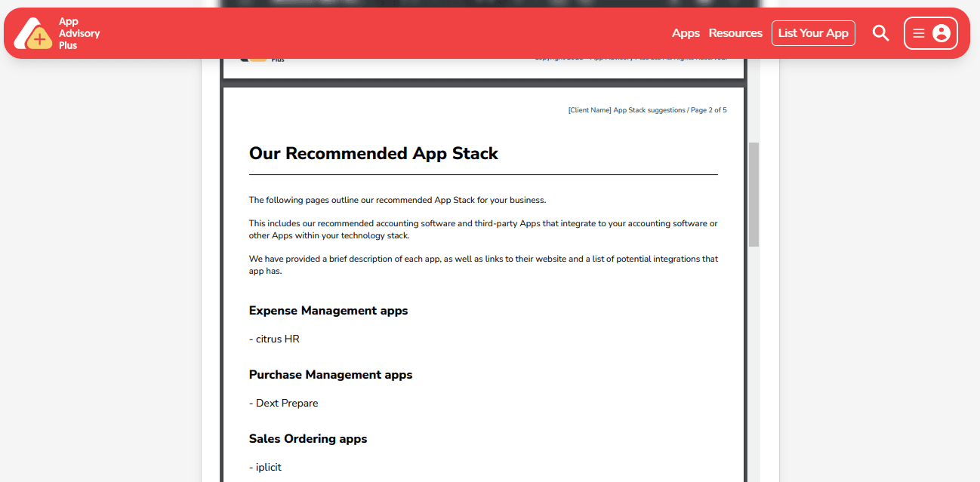The image size is (980, 482).
Task: Select the Expense Management apps heading
Action: (328, 311)
